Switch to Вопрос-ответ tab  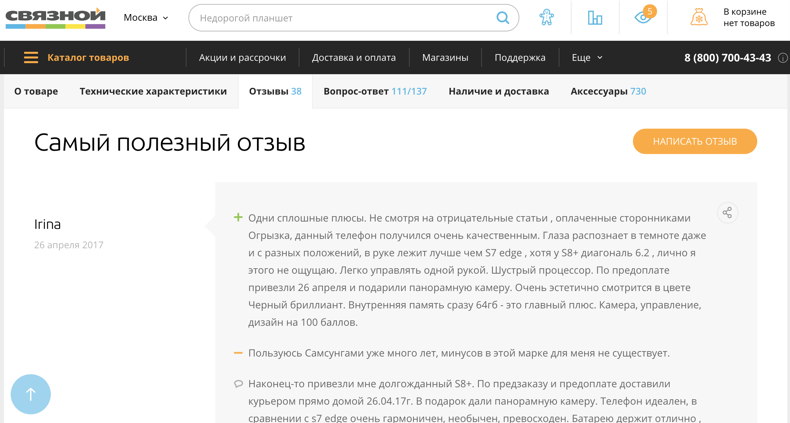point(375,91)
